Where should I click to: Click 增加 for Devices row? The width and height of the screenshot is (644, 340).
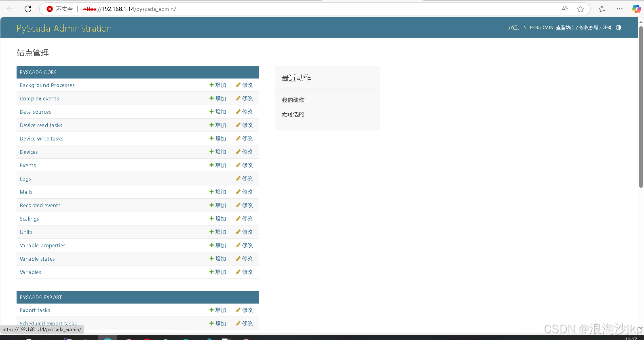point(217,152)
